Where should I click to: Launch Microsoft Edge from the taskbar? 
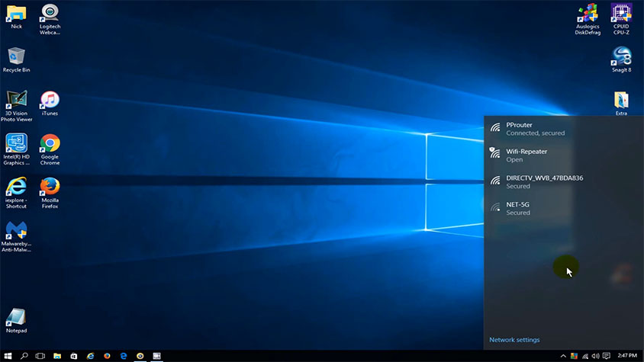pyautogui.click(x=123, y=356)
